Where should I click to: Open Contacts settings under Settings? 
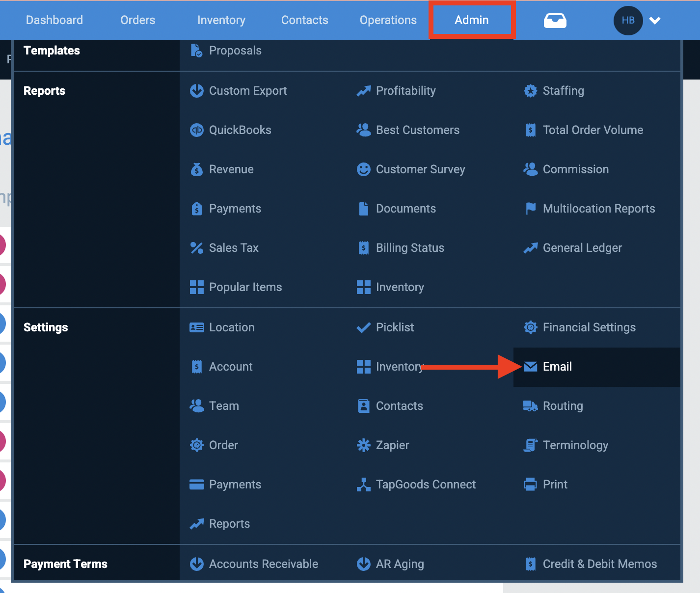click(400, 406)
